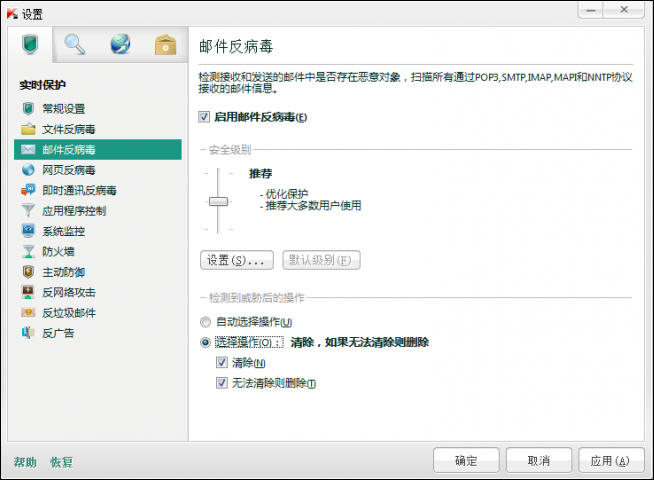Select 系统监控 in the sidebar
Viewport: 654px width, 480px height.
point(98,231)
